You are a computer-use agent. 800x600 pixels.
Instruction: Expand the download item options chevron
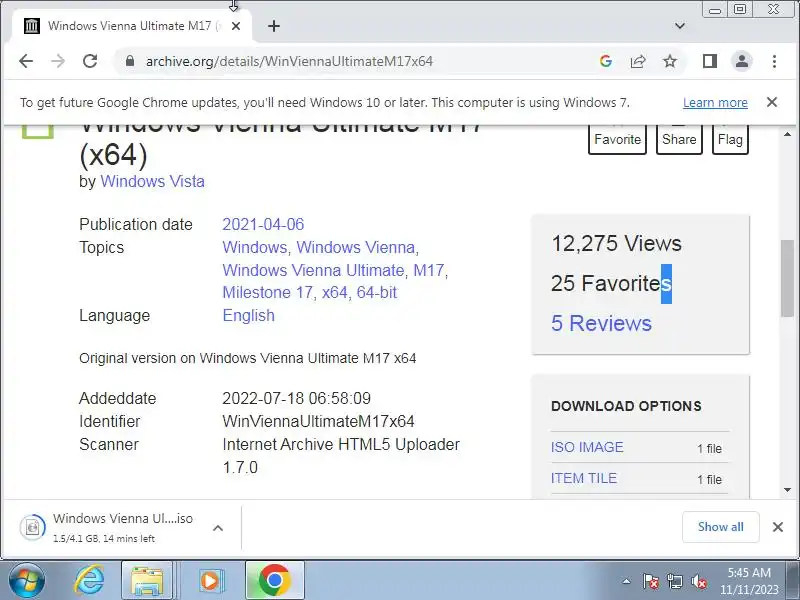[x=218, y=528]
